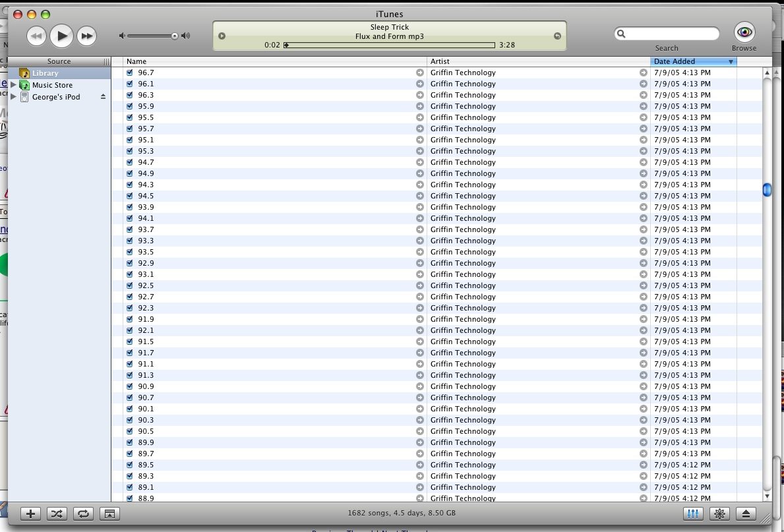Click the Name arrow icon for track 95.5
784x532 pixels.
420,117
